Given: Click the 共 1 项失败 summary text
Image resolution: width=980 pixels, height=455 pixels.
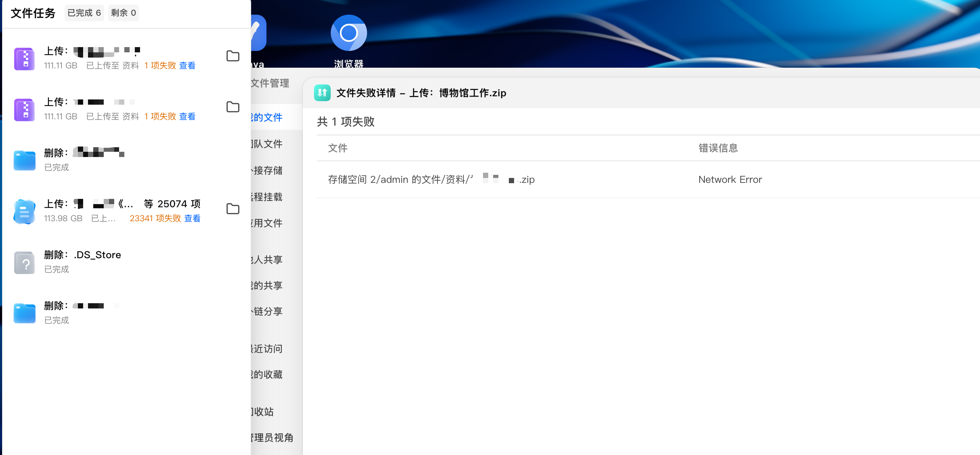Looking at the screenshot, I should click(x=345, y=122).
